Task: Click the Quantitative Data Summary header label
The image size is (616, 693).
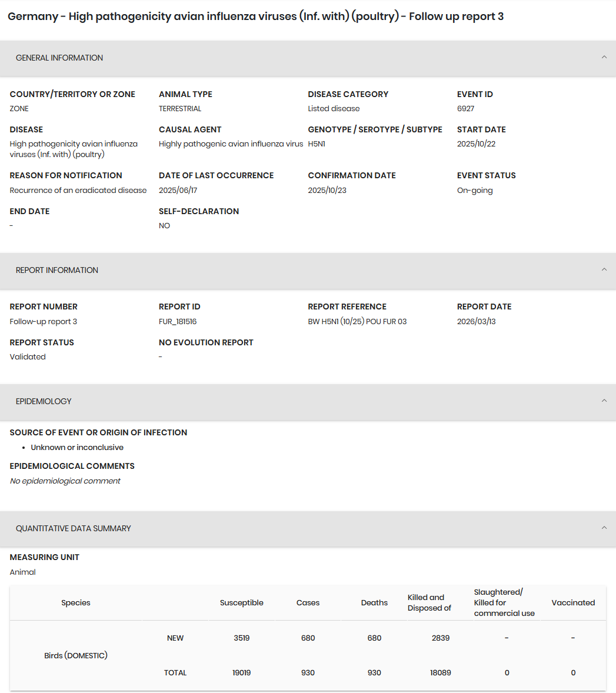Action: [74, 528]
